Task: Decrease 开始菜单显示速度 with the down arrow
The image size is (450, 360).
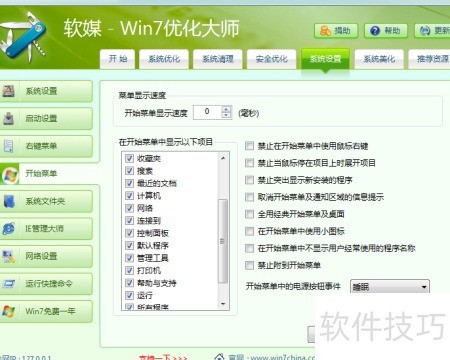Action: (226, 115)
